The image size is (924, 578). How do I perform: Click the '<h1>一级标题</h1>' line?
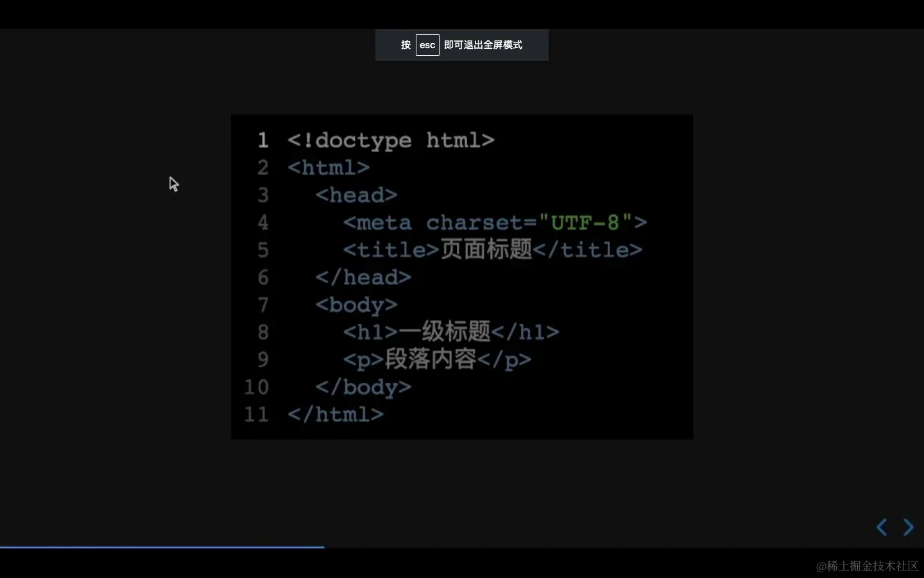tap(451, 332)
